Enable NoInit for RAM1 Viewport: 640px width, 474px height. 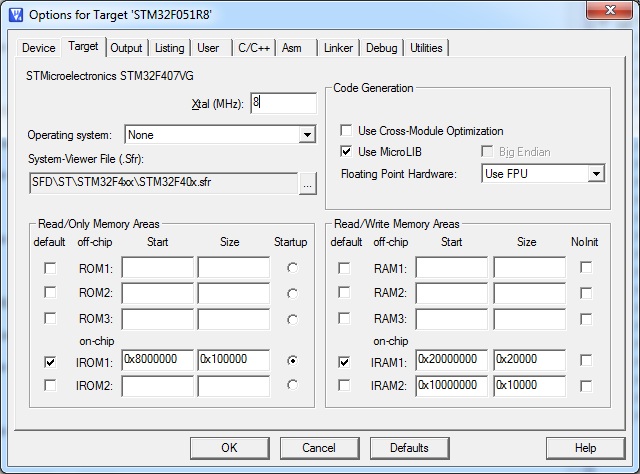click(x=586, y=267)
